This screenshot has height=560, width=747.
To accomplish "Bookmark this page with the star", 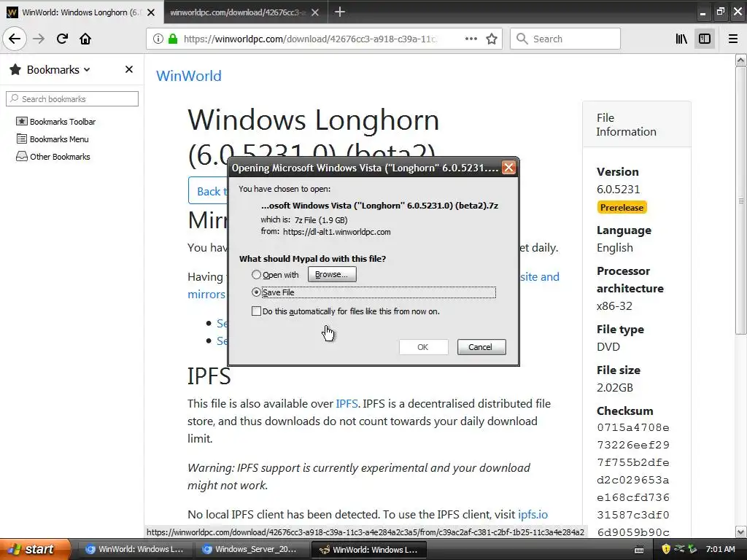I will [x=492, y=39].
